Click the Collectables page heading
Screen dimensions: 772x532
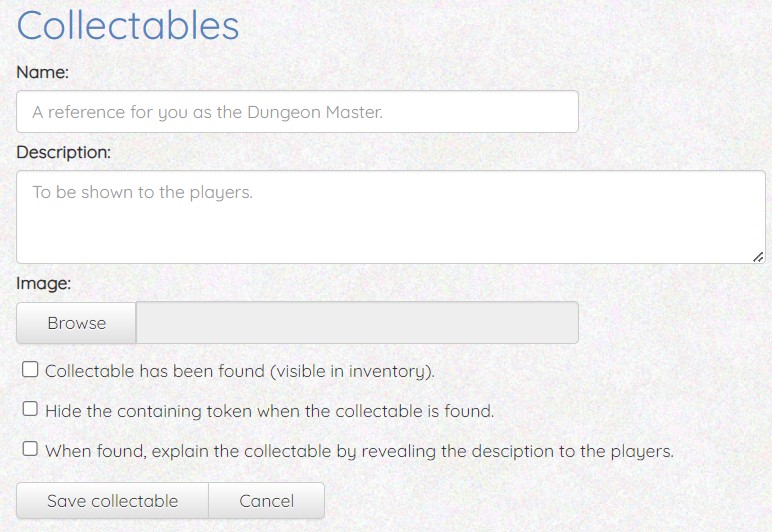click(128, 26)
